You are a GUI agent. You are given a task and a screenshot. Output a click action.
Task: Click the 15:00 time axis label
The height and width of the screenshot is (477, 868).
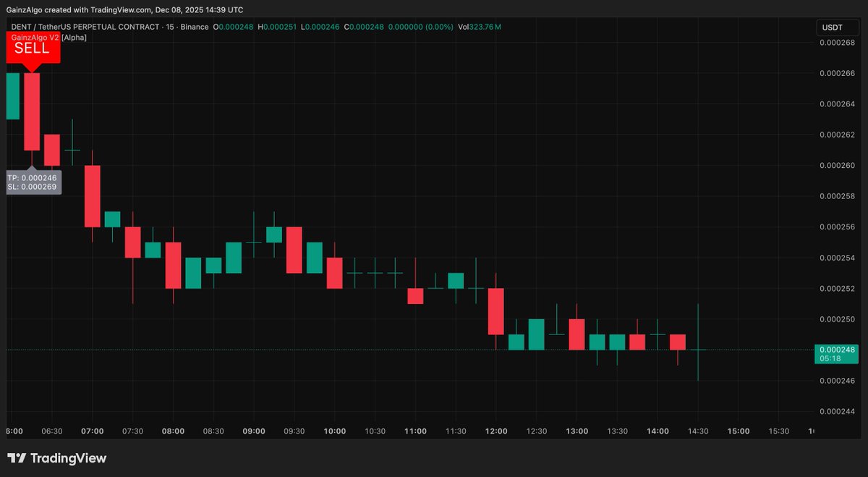739,431
